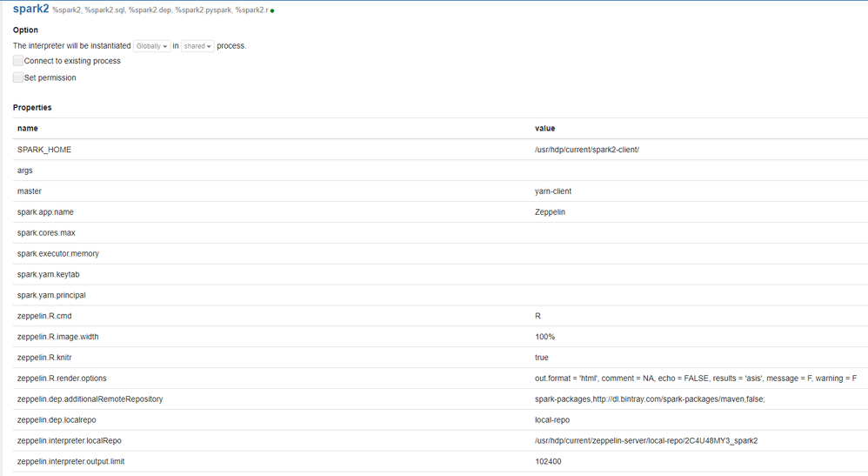Toggle the Set permission checkbox
The width and height of the screenshot is (868, 476).
pos(18,77)
